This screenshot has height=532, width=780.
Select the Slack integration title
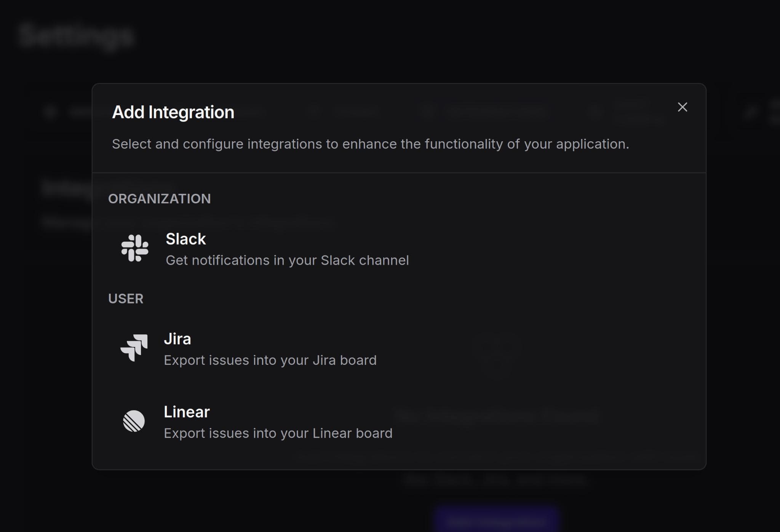185,239
